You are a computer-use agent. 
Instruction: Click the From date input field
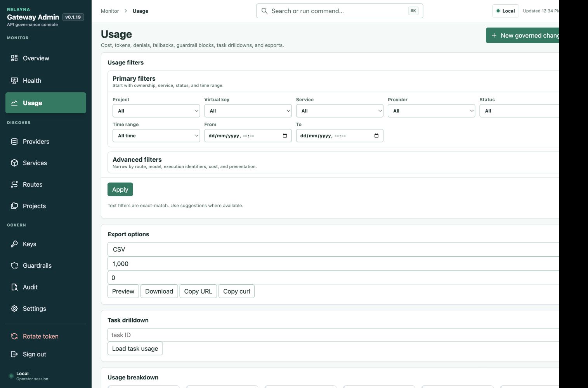click(x=248, y=136)
